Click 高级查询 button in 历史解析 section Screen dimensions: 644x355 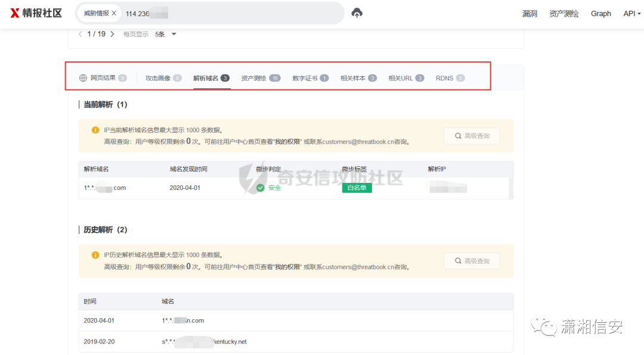tap(472, 261)
